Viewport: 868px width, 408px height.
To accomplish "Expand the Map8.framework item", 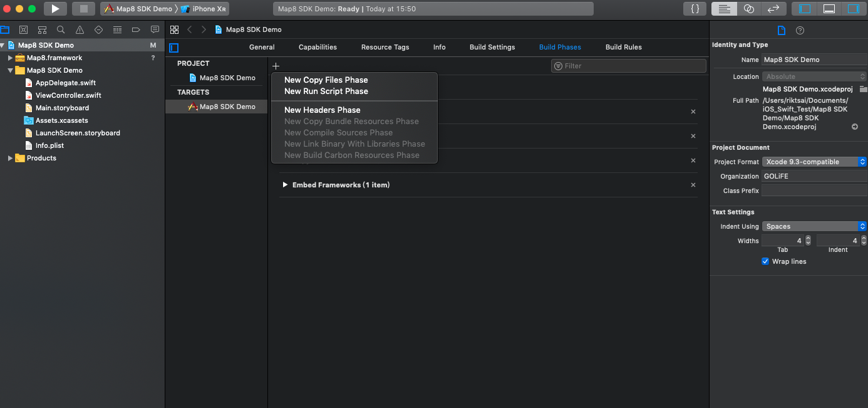I will 10,58.
